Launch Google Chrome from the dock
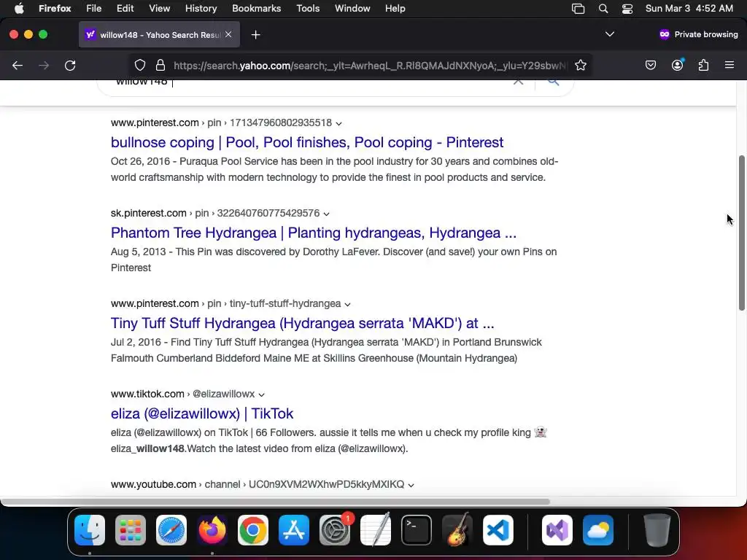Viewport: 747px width, 560px height. [253, 530]
